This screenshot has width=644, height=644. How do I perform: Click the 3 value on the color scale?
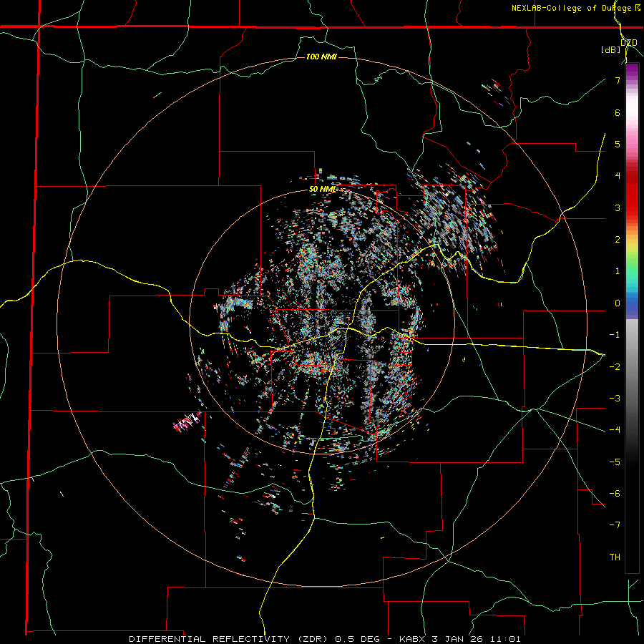[x=618, y=208]
